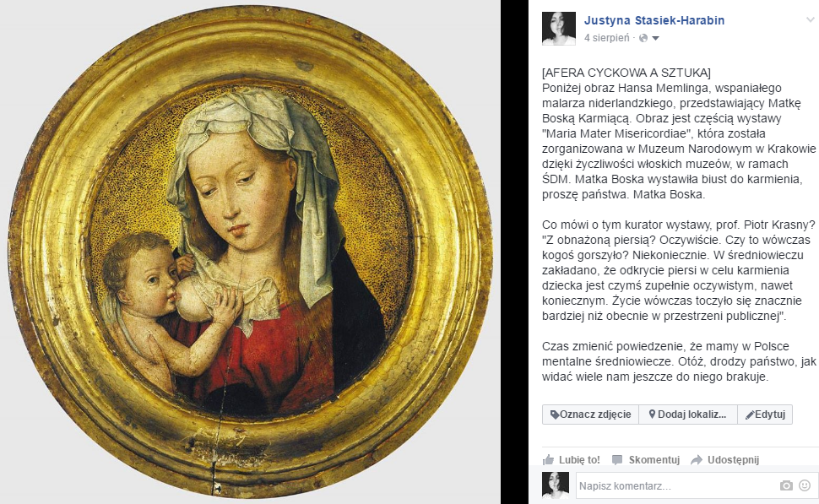This screenshot has width=819, height=504.
Task: Click the author's profile picture thumbnail
Action: tap(559, 29)
